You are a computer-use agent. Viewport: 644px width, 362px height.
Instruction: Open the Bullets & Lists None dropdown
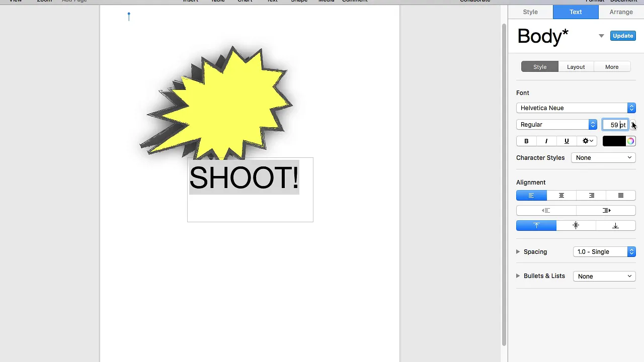pyautogui.click(x=604, y=276)
